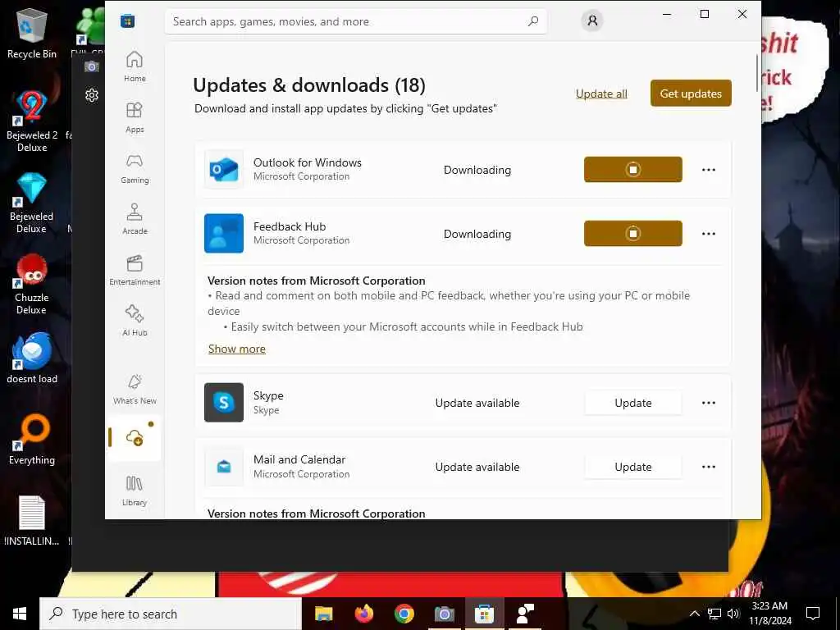Click the magnifier icon in the search box
Image resolution: width=840 pixels, height=630 pixels.
(x=533, y=21)
